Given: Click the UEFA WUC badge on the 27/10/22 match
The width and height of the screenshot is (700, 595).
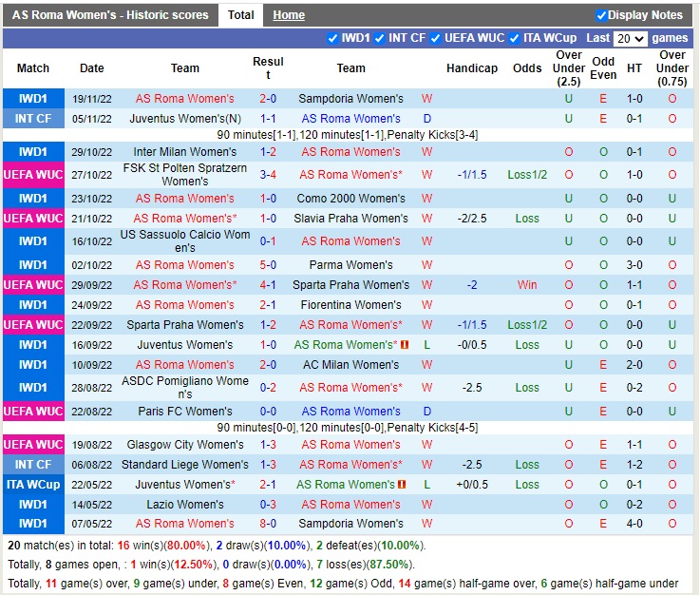Looking at the screenshot, I should point(33,175).
